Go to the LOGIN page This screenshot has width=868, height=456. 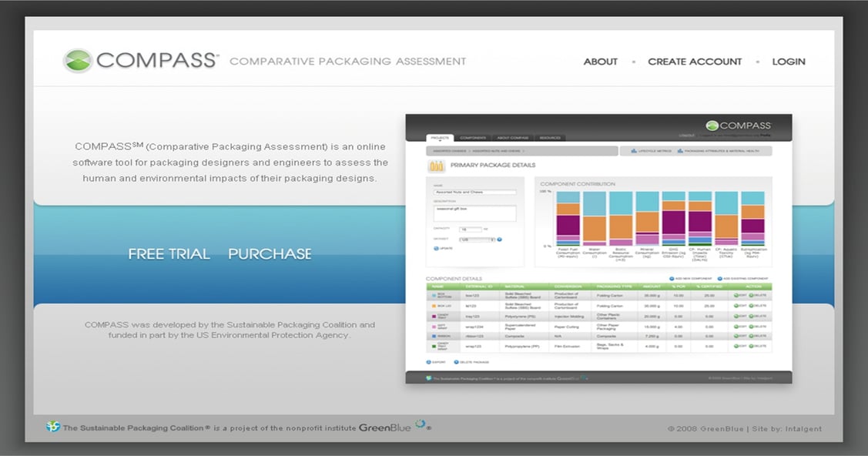[x=789, y=62]
